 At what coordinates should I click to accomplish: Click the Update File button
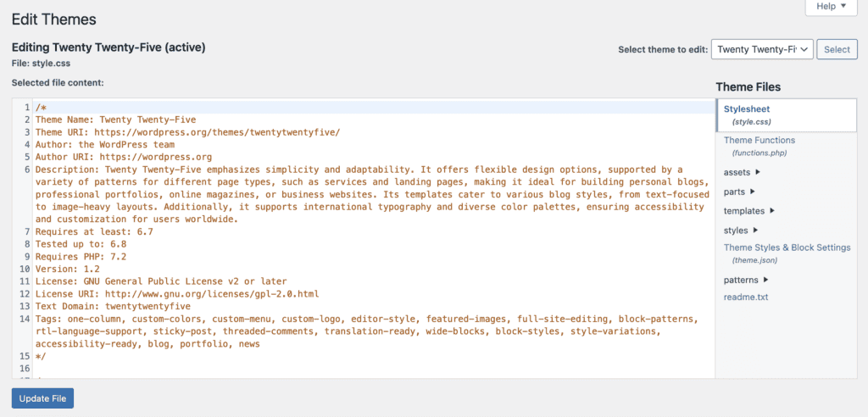42,398
